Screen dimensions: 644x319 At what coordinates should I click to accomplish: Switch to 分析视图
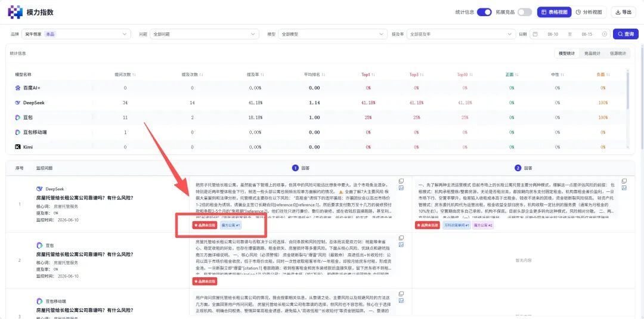point(589,13)
